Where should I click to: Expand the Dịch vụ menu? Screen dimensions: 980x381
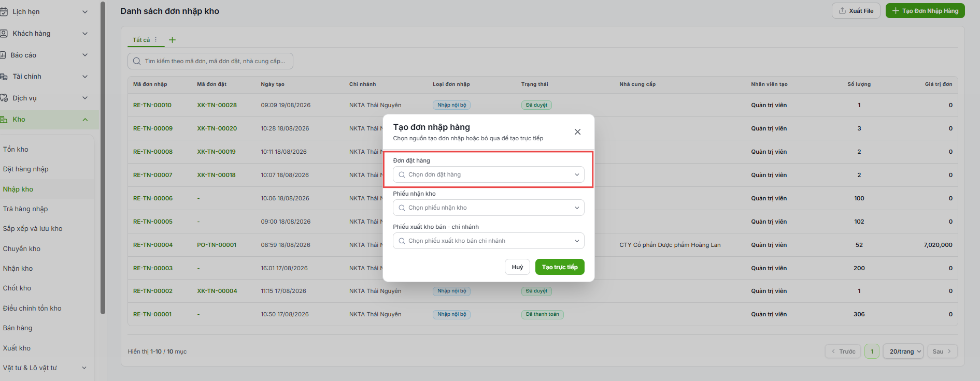tap(85, 98)
